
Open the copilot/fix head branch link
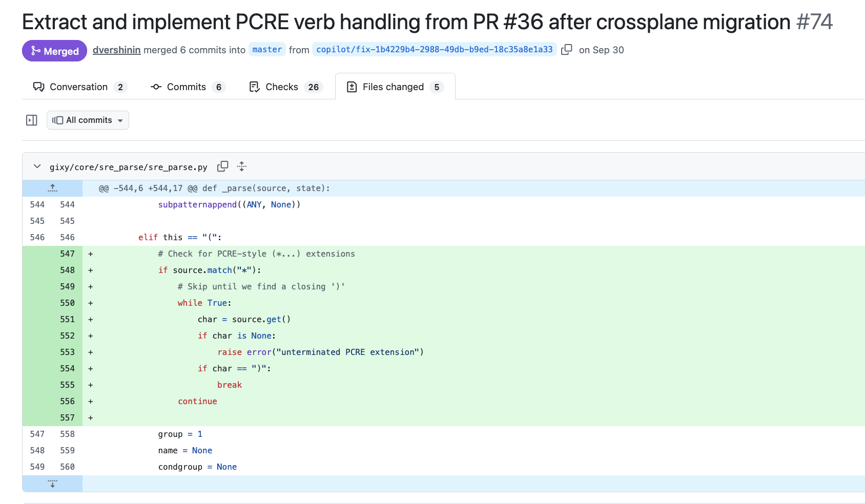click(x=434, y=50)
